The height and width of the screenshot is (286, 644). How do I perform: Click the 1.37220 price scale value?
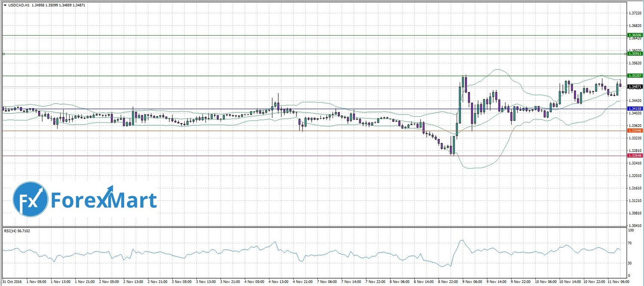(634, 13)
